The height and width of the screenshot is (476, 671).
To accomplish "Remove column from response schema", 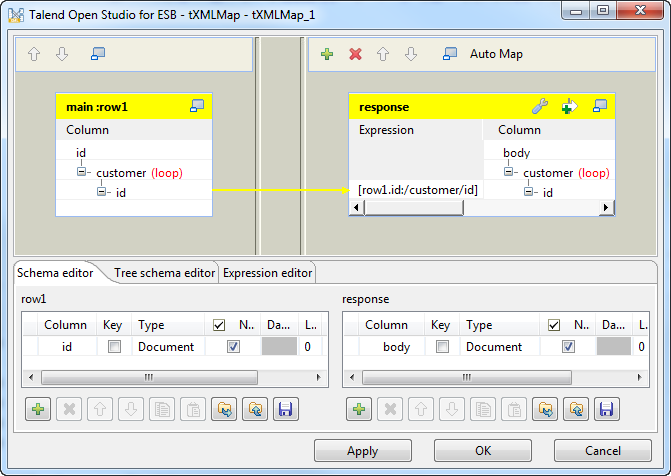I will tap(390, 409).
